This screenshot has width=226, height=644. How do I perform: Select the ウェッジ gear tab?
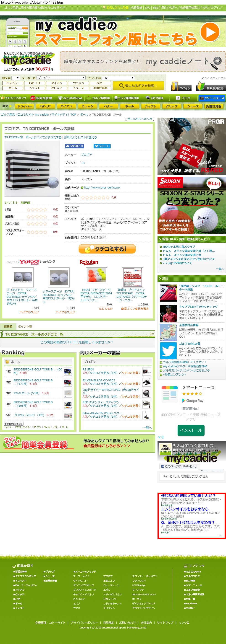point(88,106)
